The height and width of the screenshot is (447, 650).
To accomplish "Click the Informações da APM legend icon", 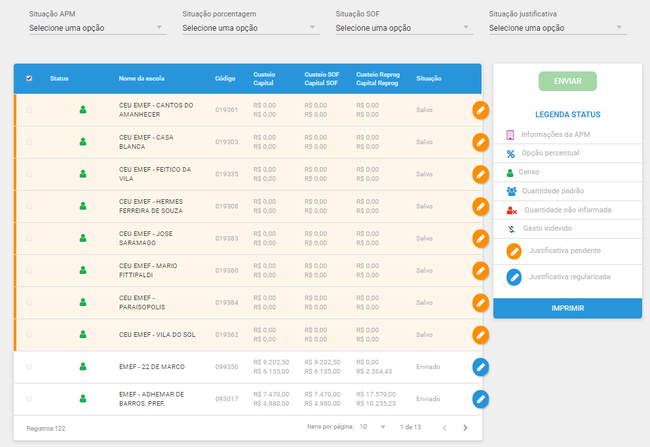I will point(510,135).
